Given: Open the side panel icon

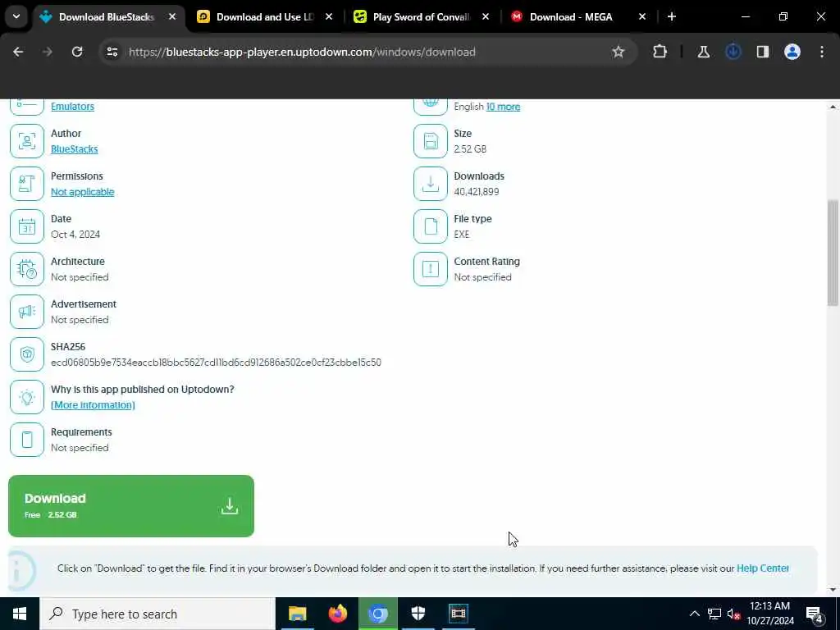Looking at the screenshot, I should coord(763,52).
